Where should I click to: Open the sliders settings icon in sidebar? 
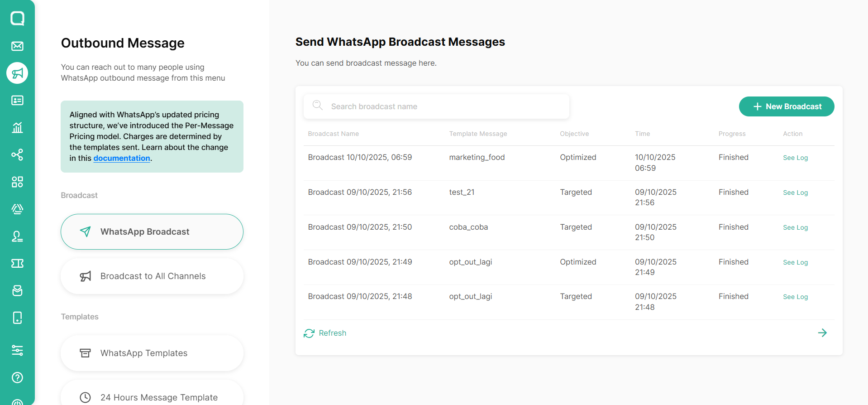[x=17, y=350]
